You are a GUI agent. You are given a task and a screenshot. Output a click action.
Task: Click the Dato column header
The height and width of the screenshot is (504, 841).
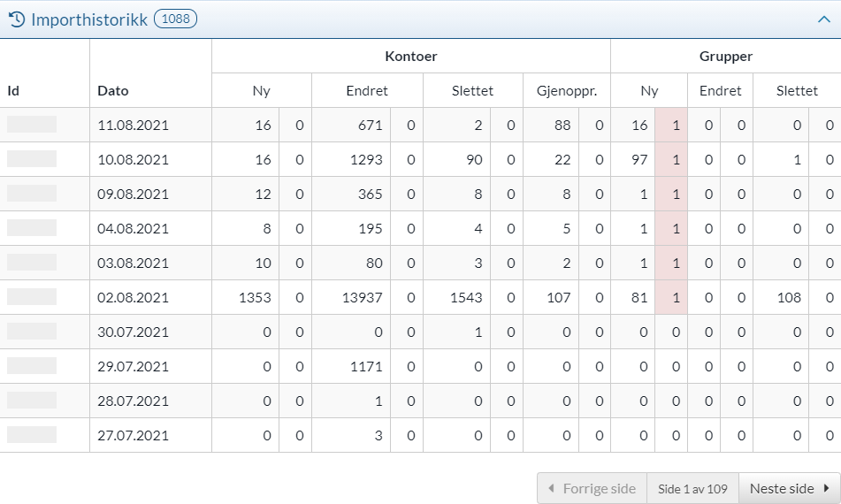pos(113,90)
